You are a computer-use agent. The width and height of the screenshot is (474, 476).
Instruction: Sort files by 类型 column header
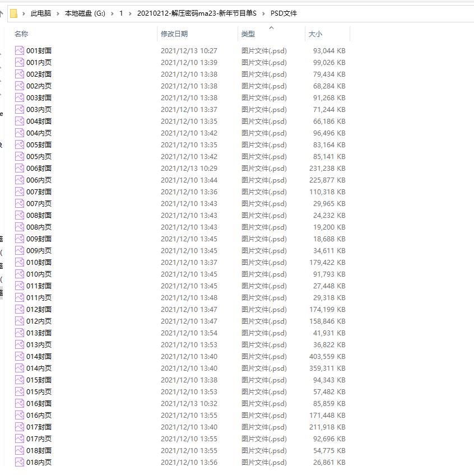pos(248,34)
